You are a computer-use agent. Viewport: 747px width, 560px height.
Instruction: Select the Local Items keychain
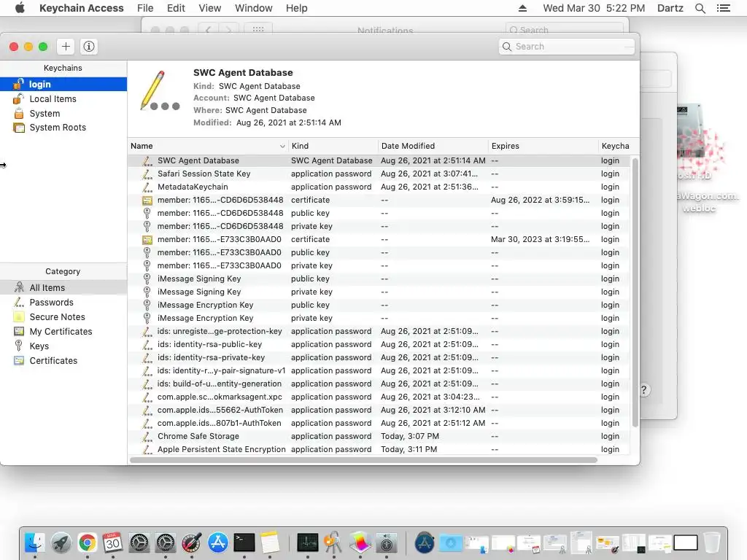pyautogui.click(x=63, y=99)
